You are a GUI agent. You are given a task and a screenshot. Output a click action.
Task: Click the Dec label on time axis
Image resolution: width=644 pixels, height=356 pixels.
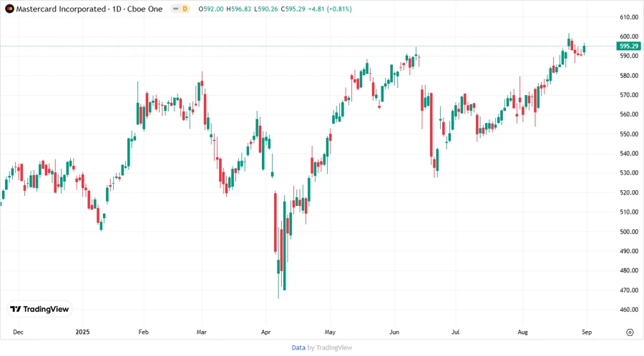click(18, 332)
